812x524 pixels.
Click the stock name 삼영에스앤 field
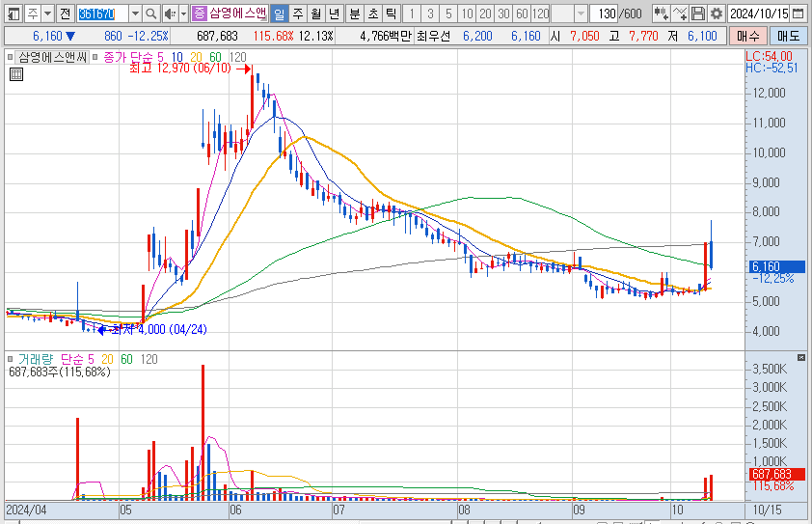point(237,14)
